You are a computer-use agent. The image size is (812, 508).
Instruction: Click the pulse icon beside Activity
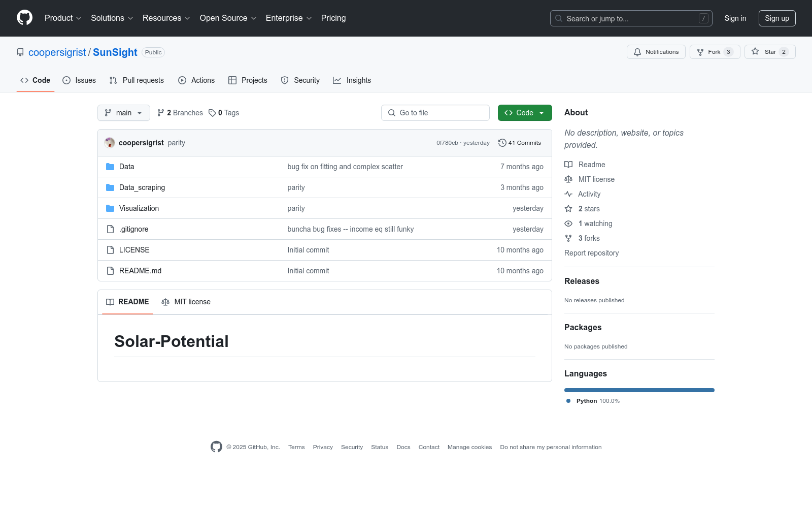tap(568, 194)
